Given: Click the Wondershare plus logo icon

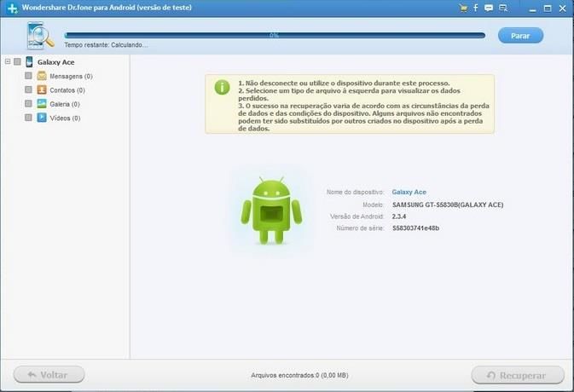Looking at the screenshot, I should 12,8.
